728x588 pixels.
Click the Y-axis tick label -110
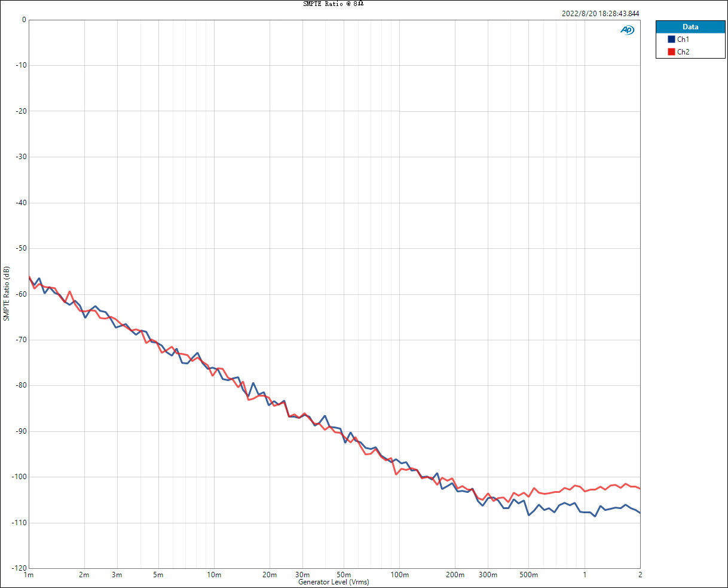(19, 523)
